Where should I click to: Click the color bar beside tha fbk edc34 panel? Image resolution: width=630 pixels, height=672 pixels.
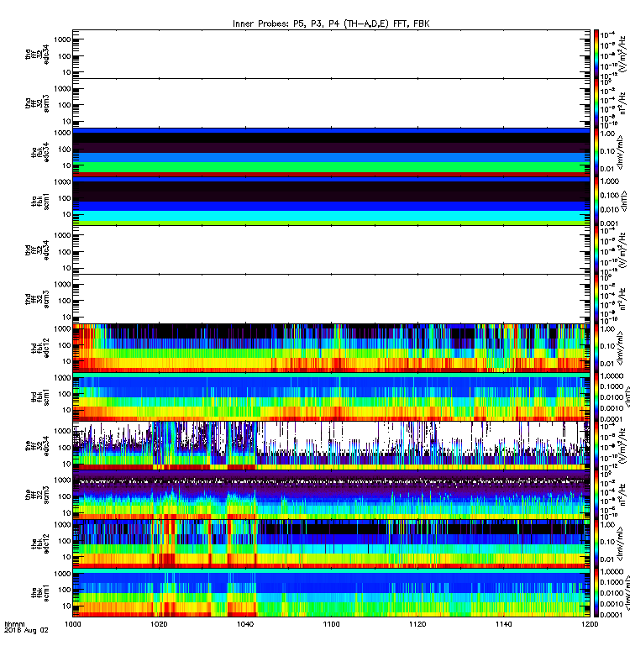tap(596, 152)
